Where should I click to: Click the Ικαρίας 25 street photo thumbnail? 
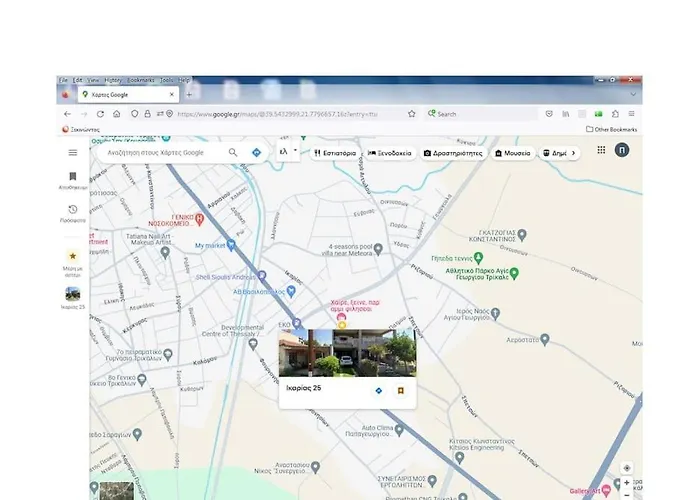click(x=346, y=352)
